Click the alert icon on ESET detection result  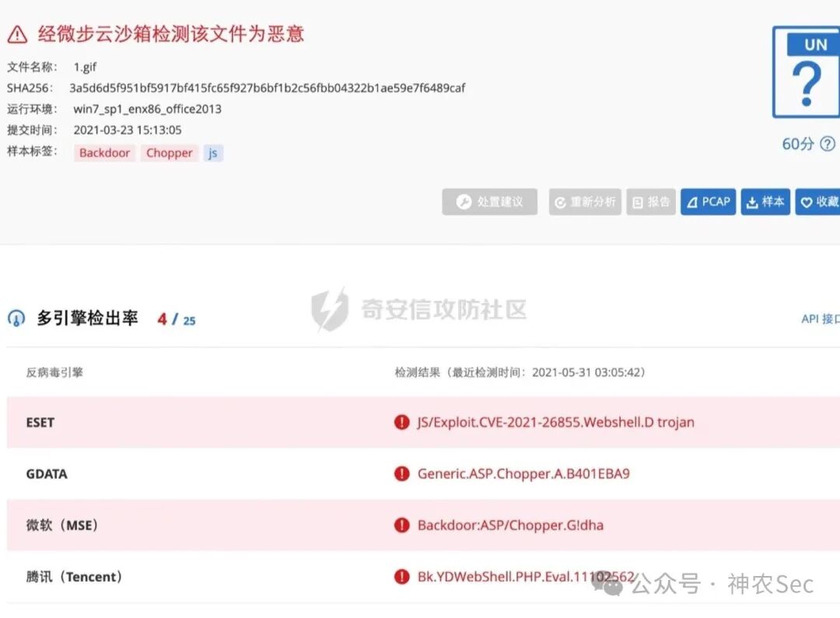(x=401, y=422)
